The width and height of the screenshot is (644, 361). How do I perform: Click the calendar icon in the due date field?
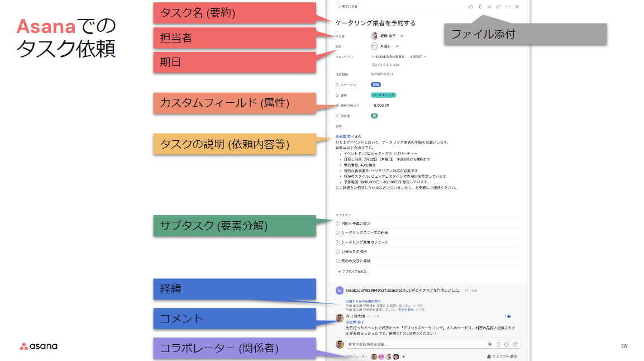pos(374,46)
